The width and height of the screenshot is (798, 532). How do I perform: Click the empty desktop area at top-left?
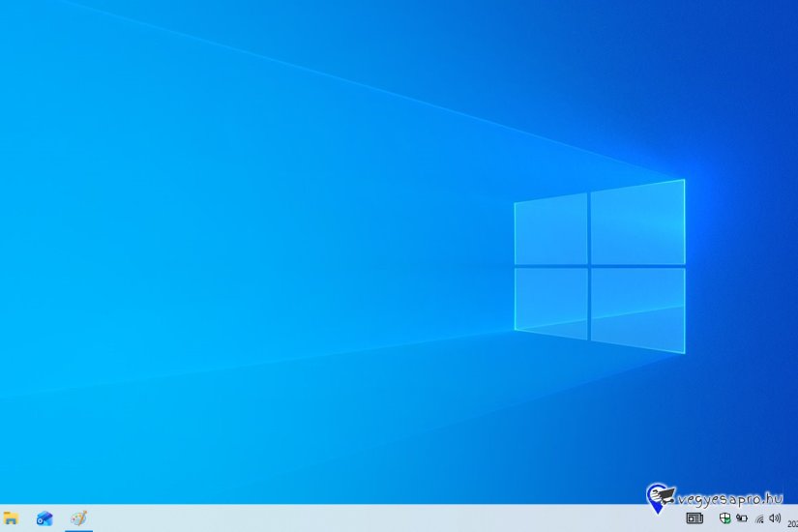click(58, 58)
